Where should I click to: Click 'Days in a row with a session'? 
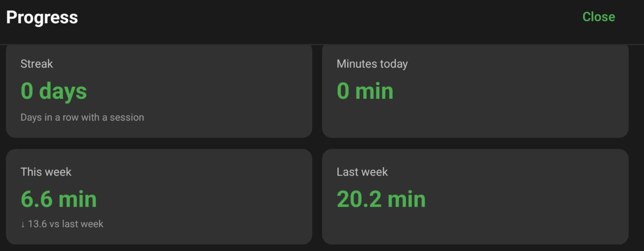[82, 117]
